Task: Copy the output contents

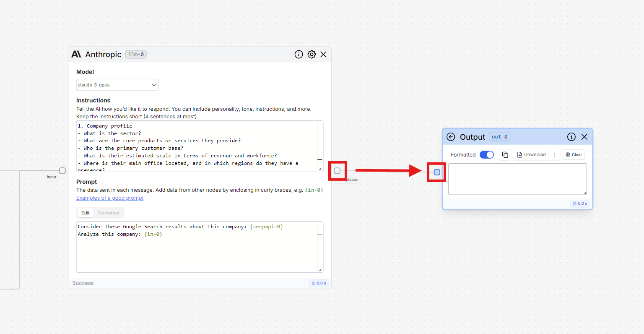Action: [505, 155]
